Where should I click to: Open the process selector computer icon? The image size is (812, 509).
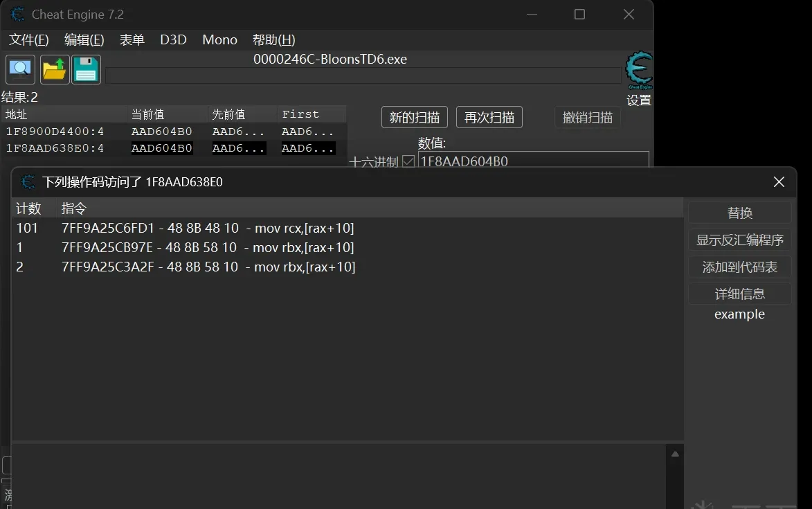click(x=20, y=69)
